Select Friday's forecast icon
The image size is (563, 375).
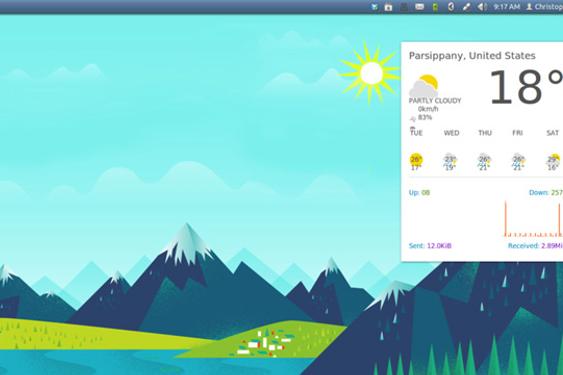click(x=518, y=162)
